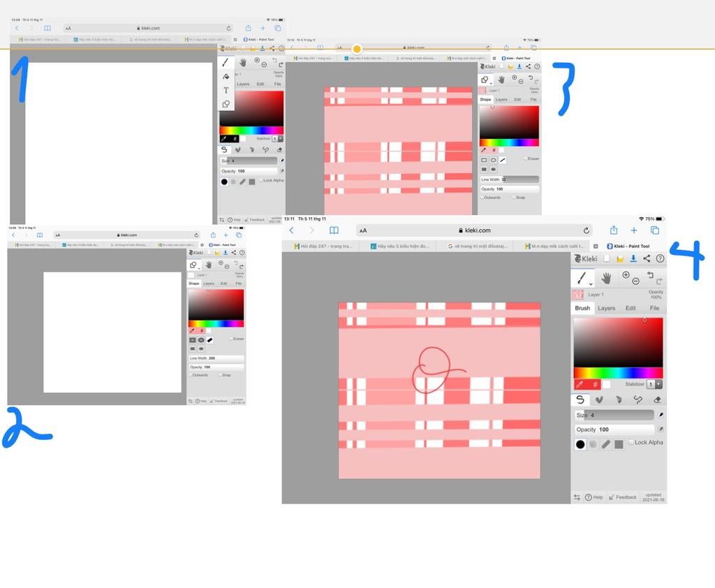Click the Help link in screenshot 4
This screenshot has height=588, width=715.
[594, 497]
